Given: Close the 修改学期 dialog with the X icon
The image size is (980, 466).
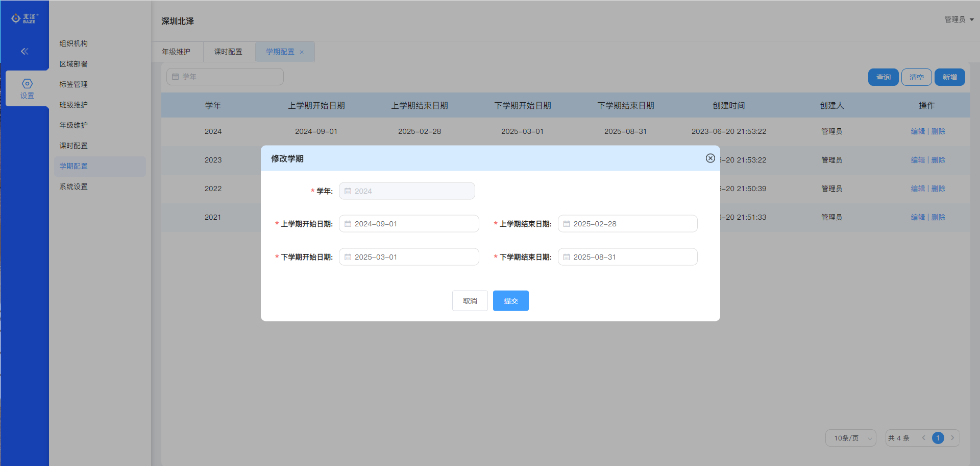Looking at the screenshot, I should (710, 158).
